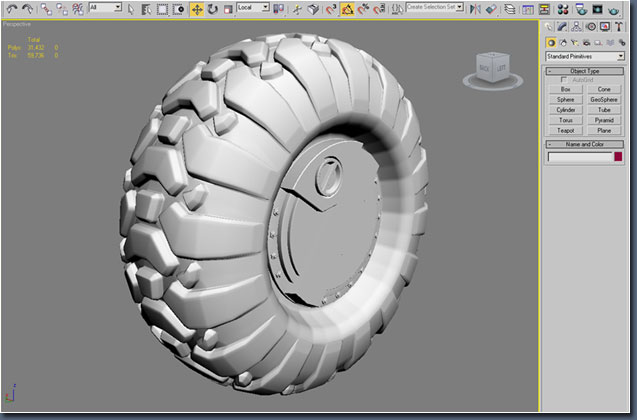Viewport: 637px width, 420px height.
Task: Open the selection filter All dropdown
Action: click(105, 7)
